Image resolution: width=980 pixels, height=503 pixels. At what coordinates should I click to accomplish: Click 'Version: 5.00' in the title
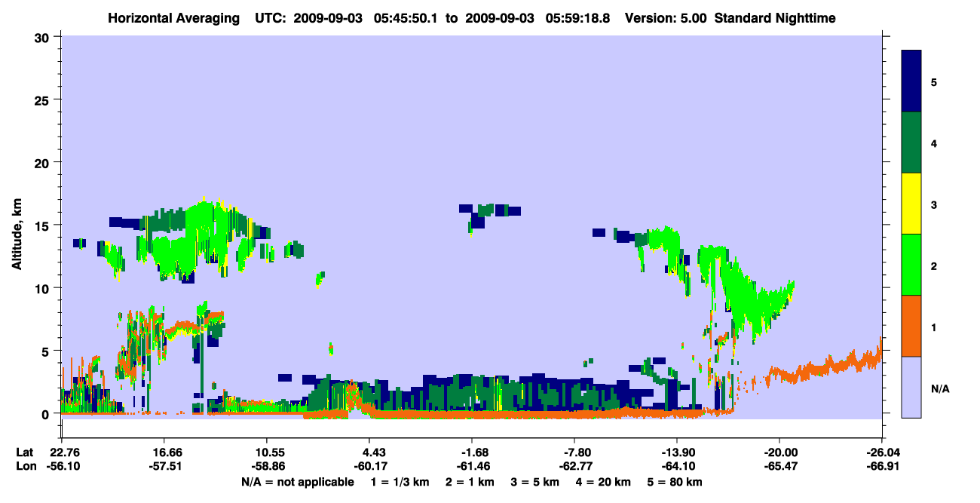pos(666,17)
